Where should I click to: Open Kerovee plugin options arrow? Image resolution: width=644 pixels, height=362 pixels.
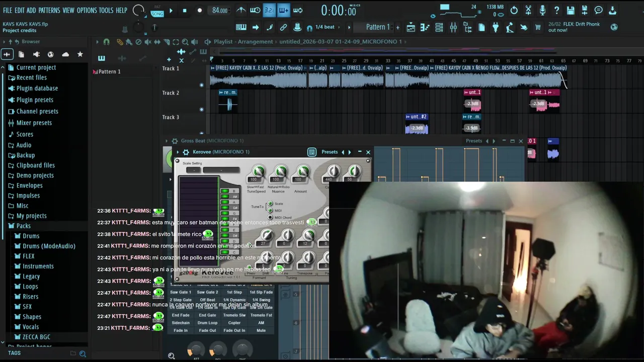coord(178,152)
